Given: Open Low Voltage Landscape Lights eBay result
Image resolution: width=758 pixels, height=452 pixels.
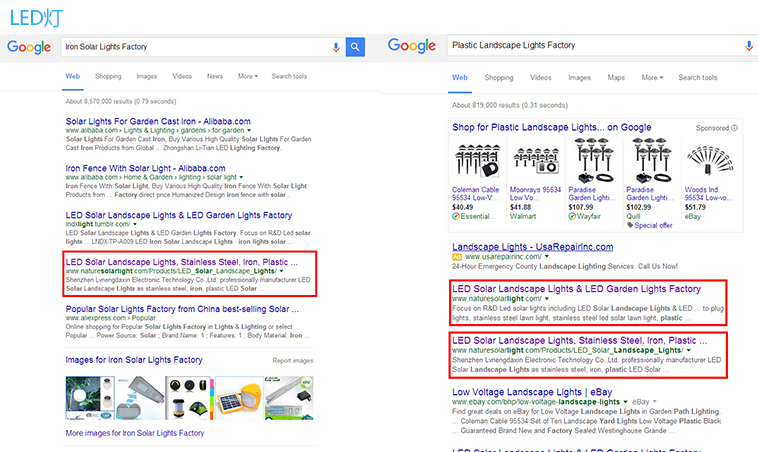Looking at the screenshot, I should 532,392.
